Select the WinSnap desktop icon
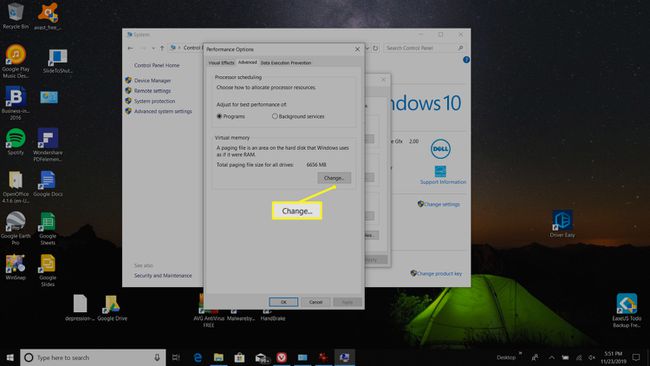Screen dimensions: 650x366 16,267
